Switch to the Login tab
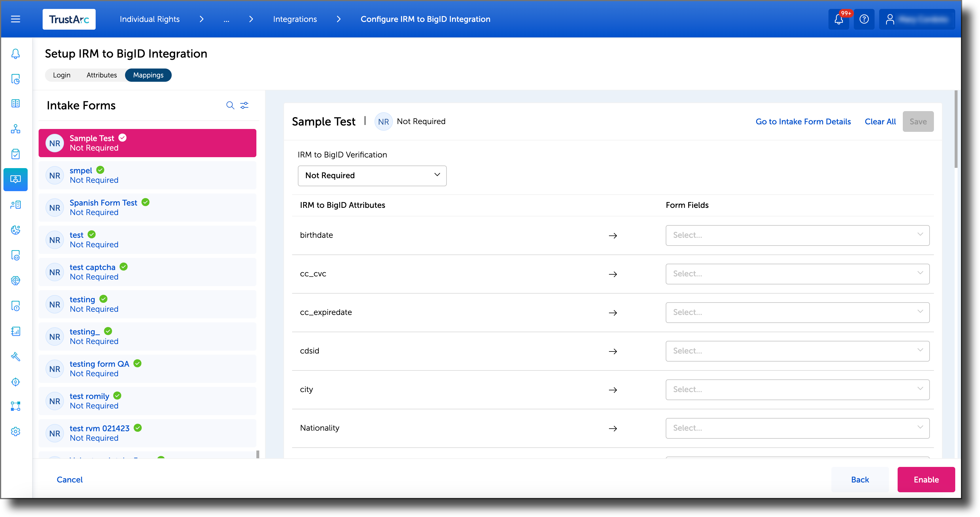Image resolution: width=980 pixels, height=517 pixels. [x=62, y=75]
